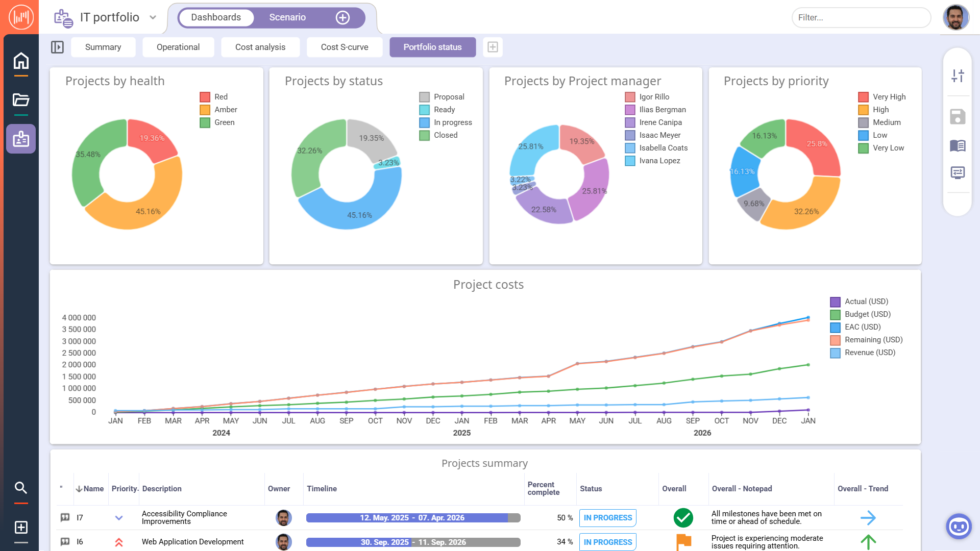Click the 45.16% Amber donut segment

tap(148, 211)
